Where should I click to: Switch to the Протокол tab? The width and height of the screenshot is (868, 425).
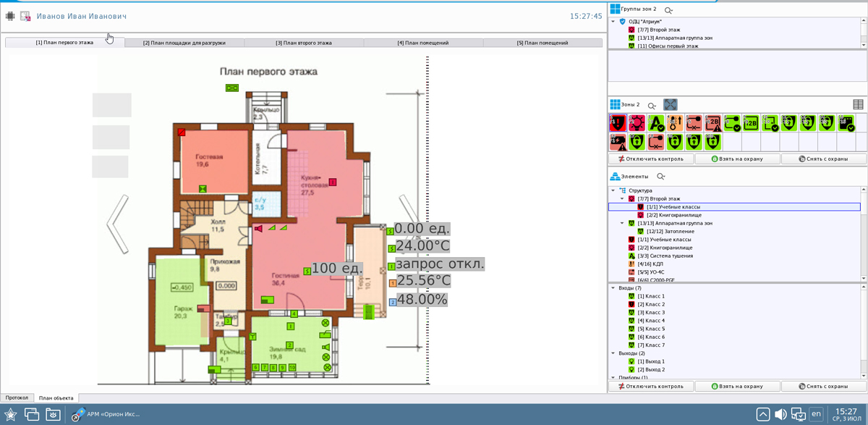point(17,397)
